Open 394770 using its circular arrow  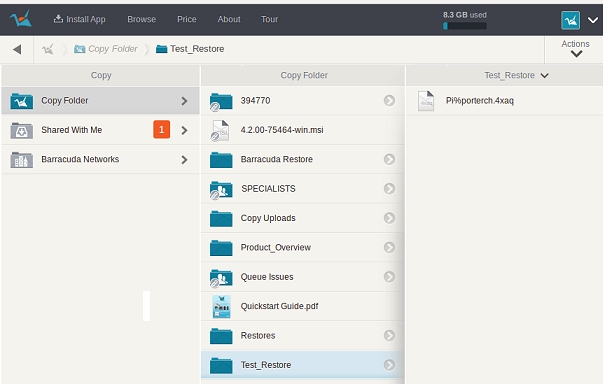click(x=389, y=101)
